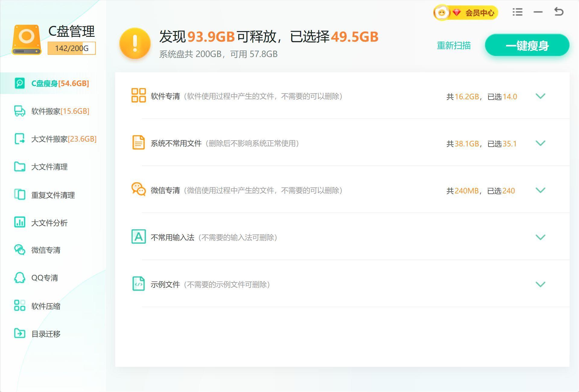The width and height of the screenshot is (579, 392).
Task: Click the C盘瘦身 sidebar icon
Action: (20, 83)
